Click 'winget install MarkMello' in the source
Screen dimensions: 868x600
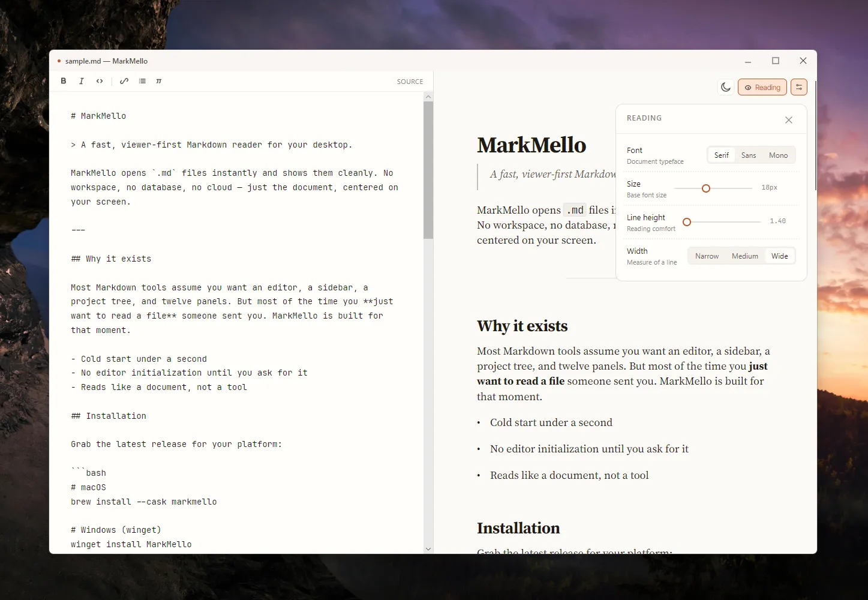(131, 544)
